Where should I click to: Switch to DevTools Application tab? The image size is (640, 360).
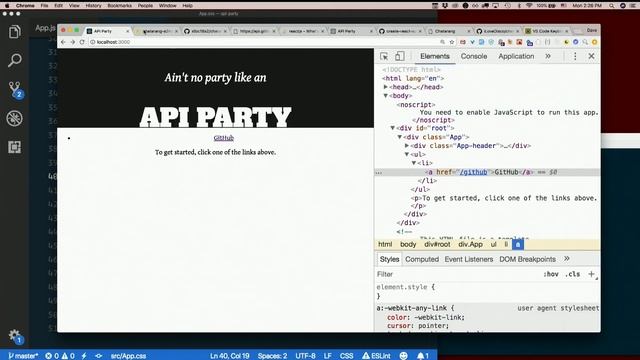(x=516, y=56)
